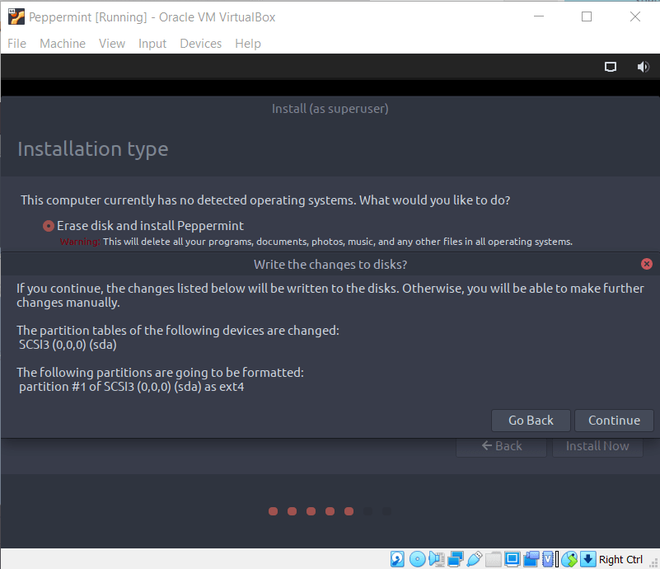Close the Write changes to disks dialog
This screenshot has height=569, width=660.
click(x=647, y=264)
